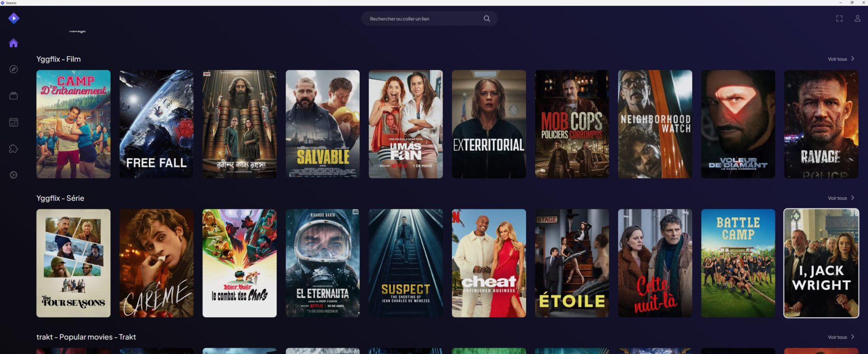
Task: Click the Yggflix - Film heading
Action: (x=58, y=59)
